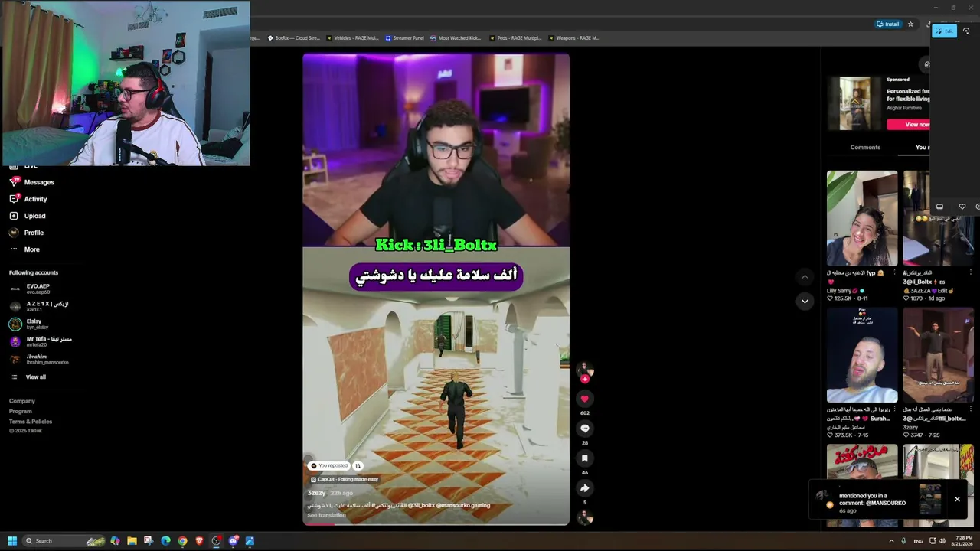
Task: Open the Windows Start menu
Action: pyautogui.click(x=12, y=541)
